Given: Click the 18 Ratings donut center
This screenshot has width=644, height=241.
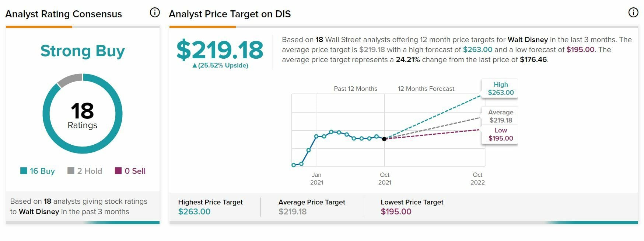Looking at the screenshot, I should pos(83,115).
